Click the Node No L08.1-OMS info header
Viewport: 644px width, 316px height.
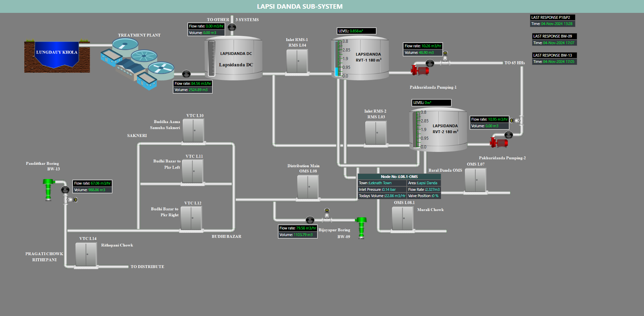point(399,177)
